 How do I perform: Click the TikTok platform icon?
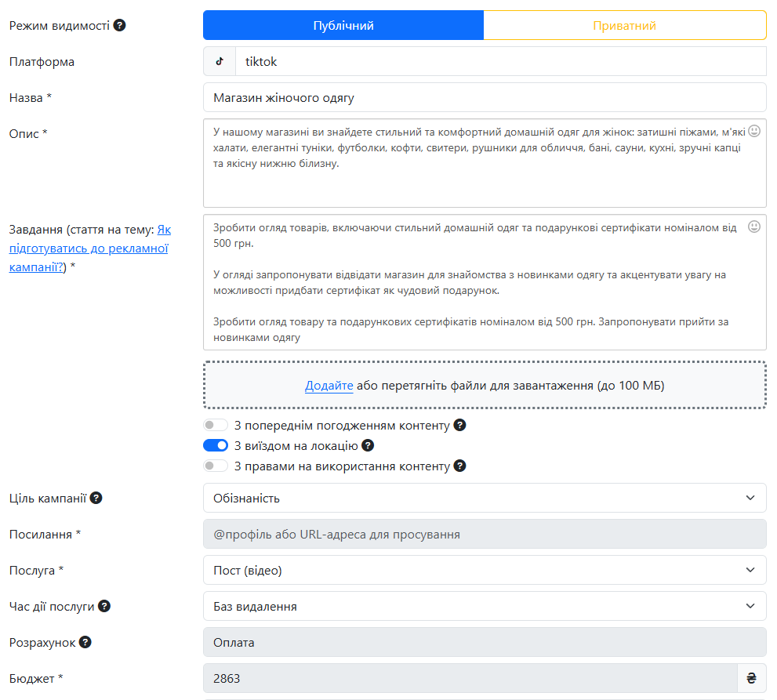tap(220, 61)
